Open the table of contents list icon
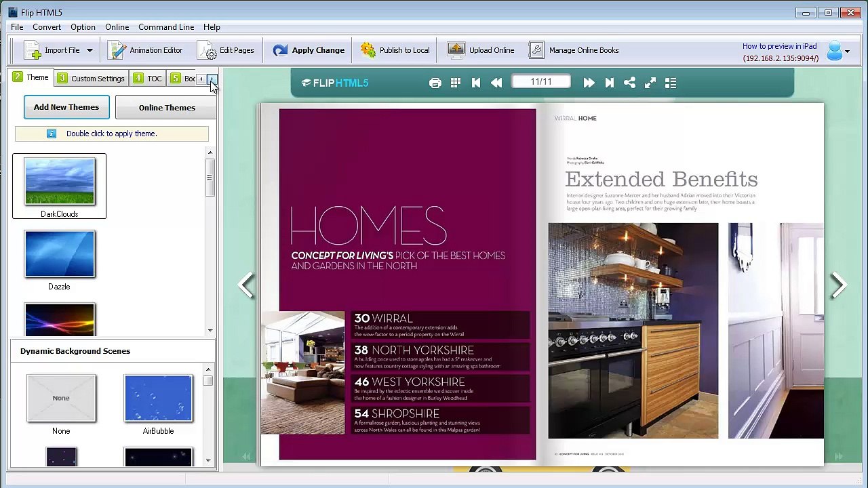 [x=671, y=83]
